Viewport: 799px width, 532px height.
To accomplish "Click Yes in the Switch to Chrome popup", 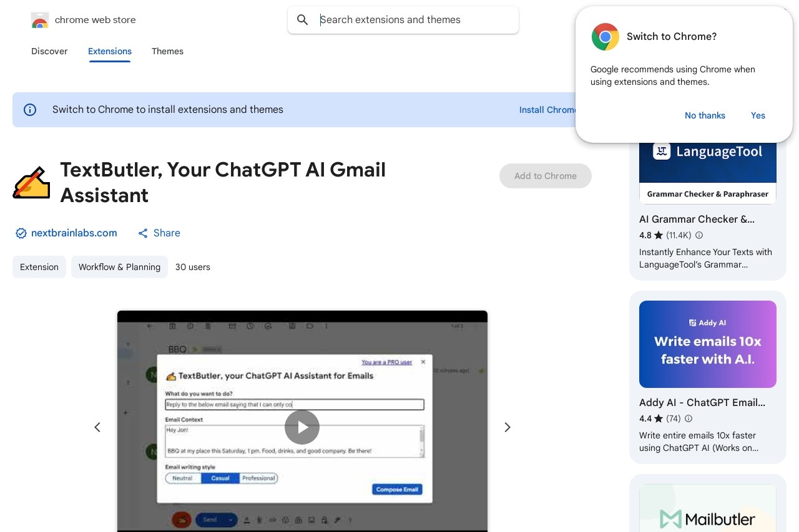I will tap(758, 115).
